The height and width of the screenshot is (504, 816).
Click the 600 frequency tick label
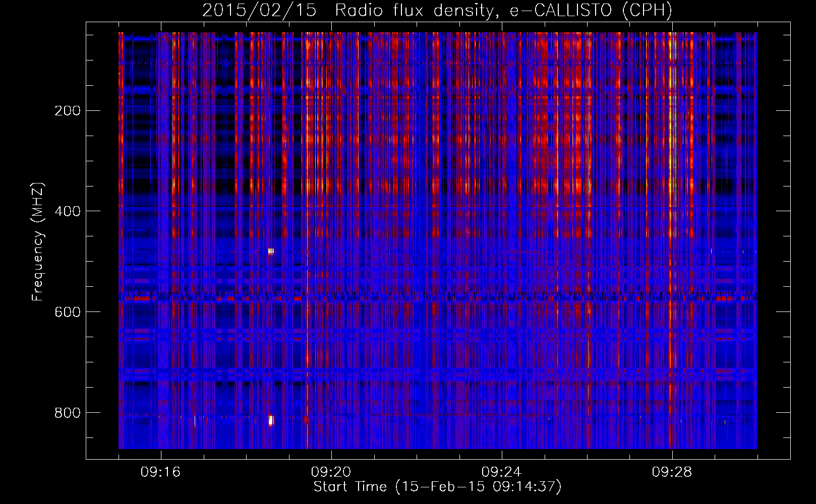[68, 312]
